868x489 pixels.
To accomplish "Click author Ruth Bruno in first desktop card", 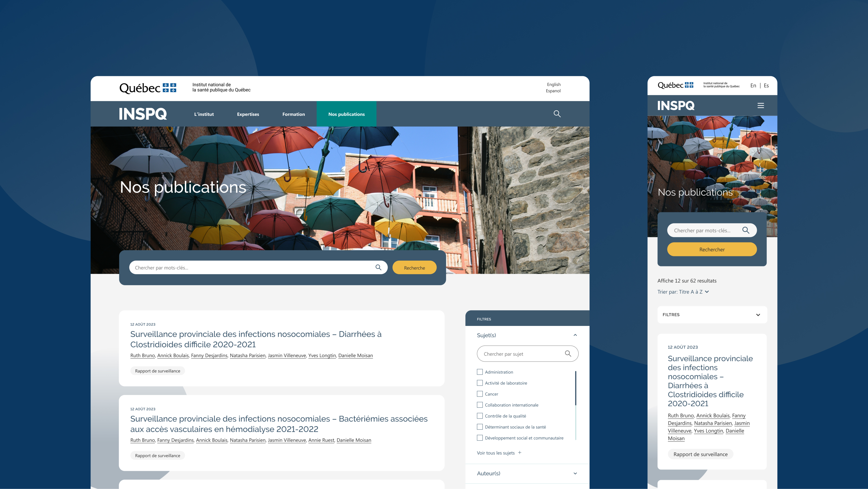I will click(143, 355).
